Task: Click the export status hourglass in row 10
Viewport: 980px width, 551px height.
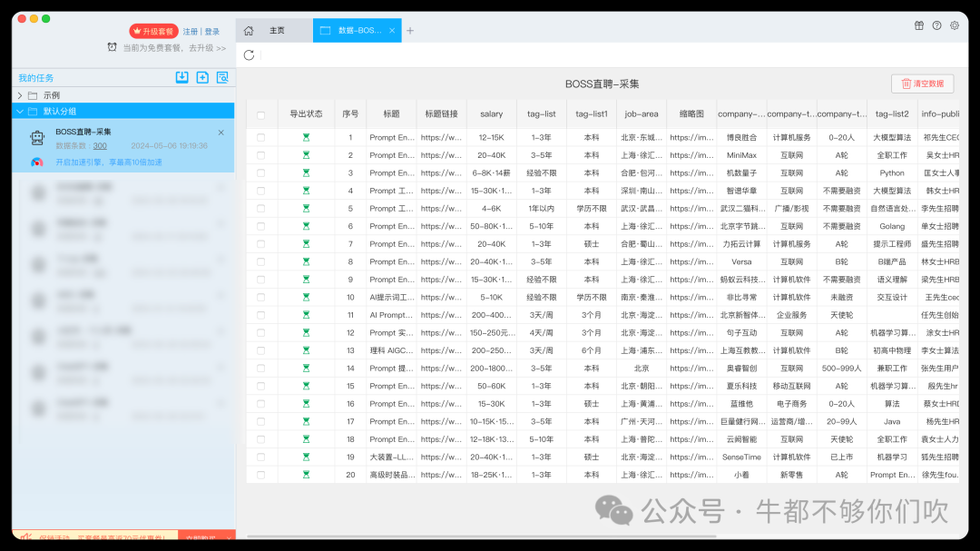Action: (x=307, y=297)
